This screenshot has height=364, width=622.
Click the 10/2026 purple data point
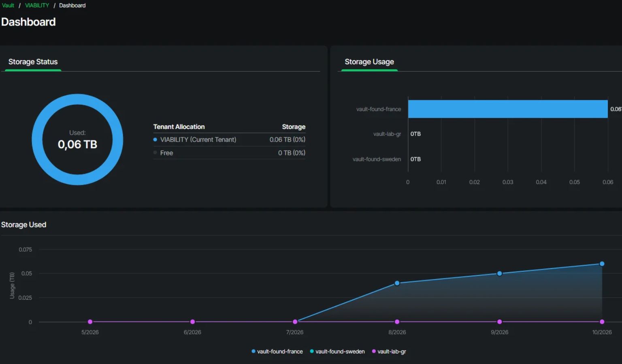click(602, 322)
